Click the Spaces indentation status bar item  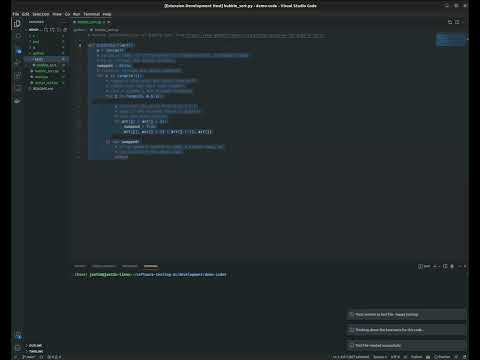pyautogui.click(x=380, y=357)
